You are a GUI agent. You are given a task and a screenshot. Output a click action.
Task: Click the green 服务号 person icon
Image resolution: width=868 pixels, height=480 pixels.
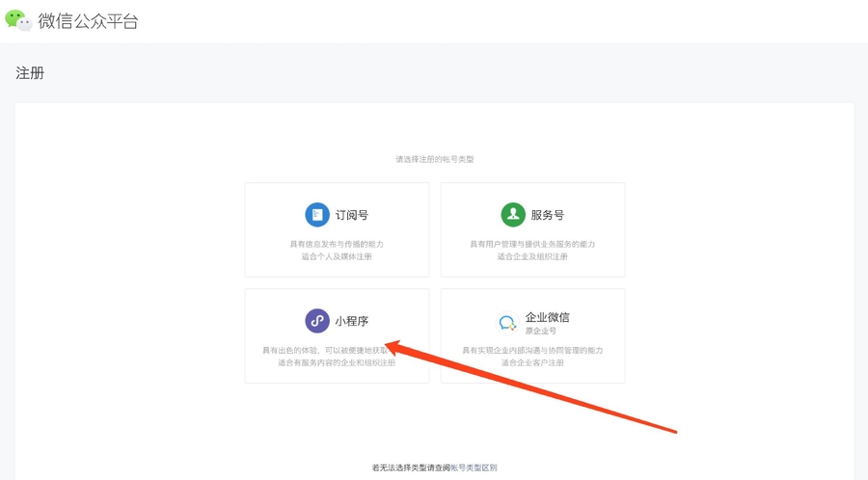coord(512,215)
